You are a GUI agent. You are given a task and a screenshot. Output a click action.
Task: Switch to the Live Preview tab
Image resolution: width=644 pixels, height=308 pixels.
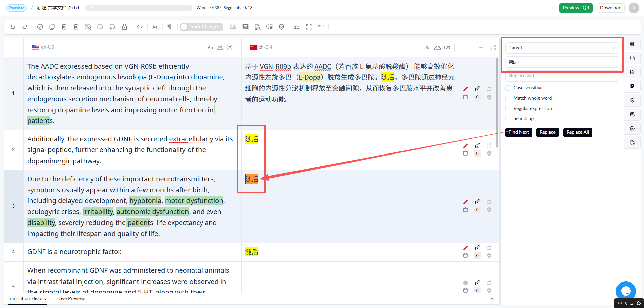(71, 299)
